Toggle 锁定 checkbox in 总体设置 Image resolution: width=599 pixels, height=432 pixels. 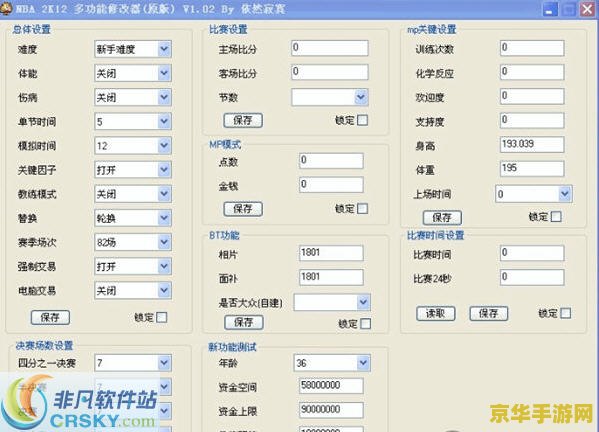pos(162,317)
